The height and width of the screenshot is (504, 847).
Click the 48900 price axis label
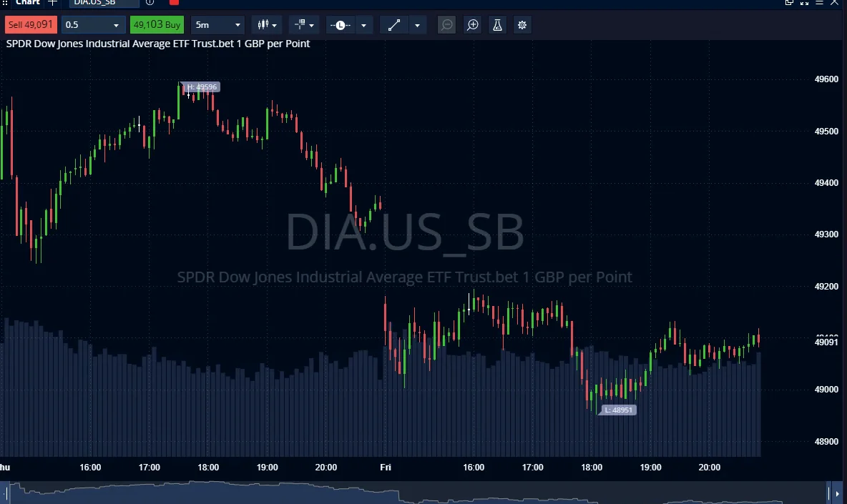coord(826,441)
